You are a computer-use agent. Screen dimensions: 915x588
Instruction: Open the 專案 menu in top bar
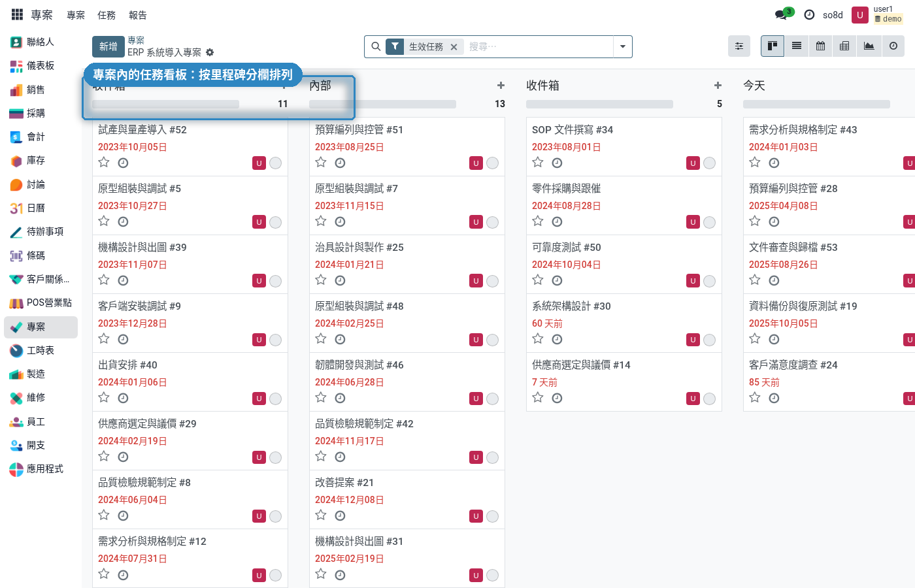[76, 15]
